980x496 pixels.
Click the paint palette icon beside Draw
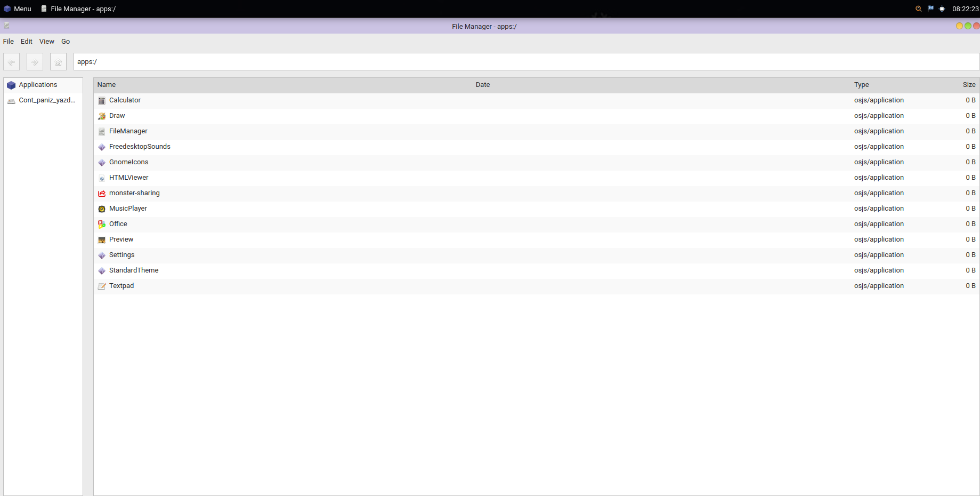pyautogui.click(x=102, y=116)
